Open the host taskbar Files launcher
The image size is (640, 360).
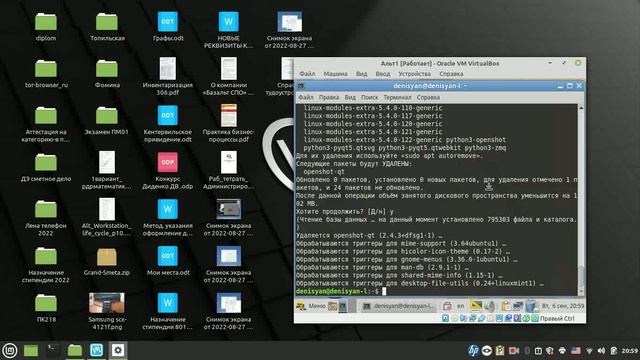tap(75, 350)
